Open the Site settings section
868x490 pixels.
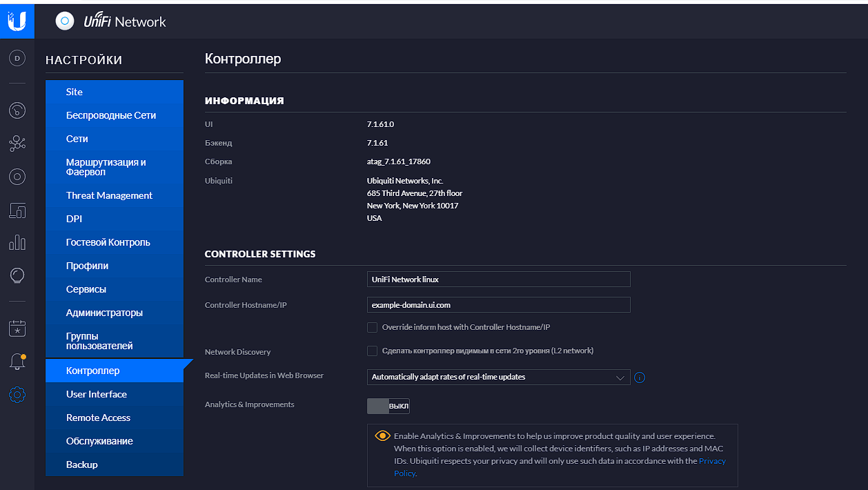coord(115,92)
